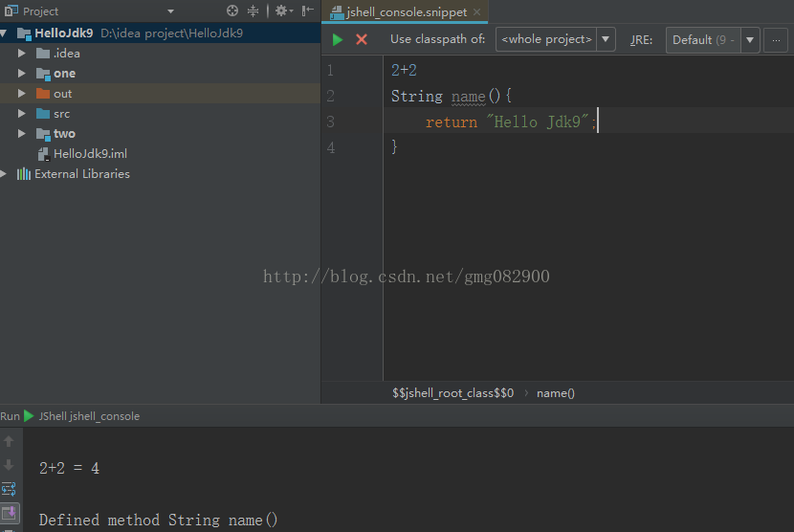Hide the Project tool window
Viewport: 794px width, 532px height.
307,11
